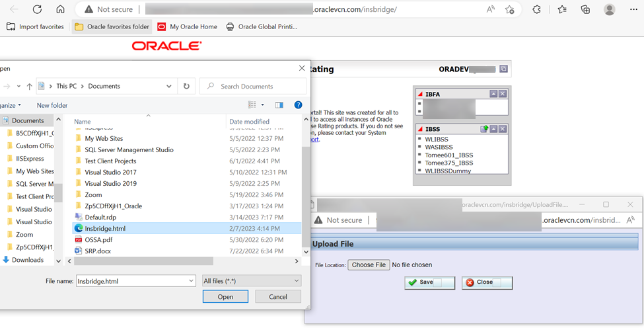644x330 pixels.
Task: Expand the address path history dropdown
Action: [x=169, y=87]
